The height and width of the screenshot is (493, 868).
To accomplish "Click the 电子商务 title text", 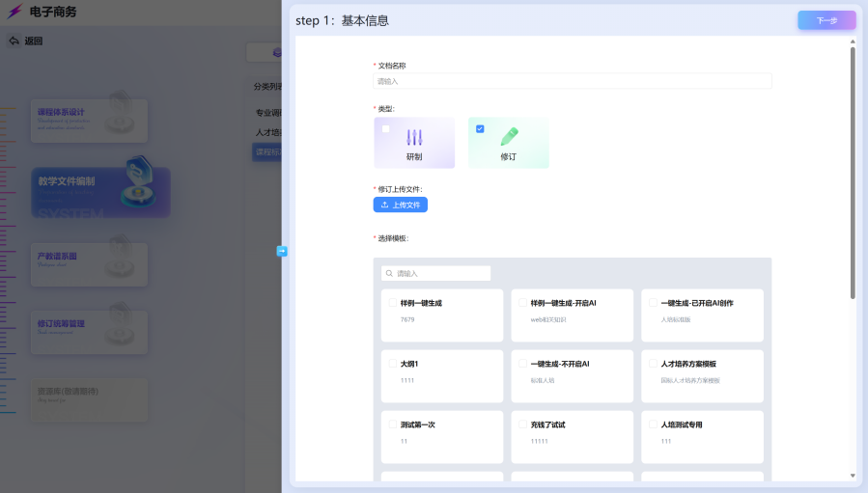I will (x=53, y=12).
